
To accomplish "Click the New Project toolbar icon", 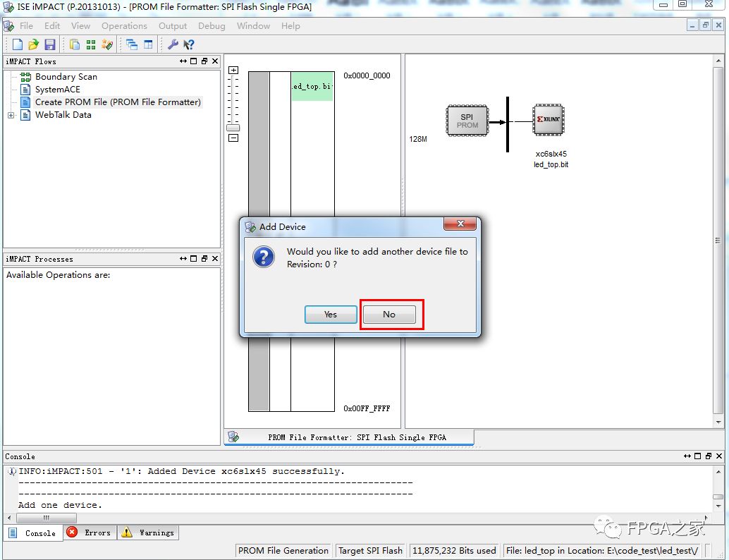I will pyautogui.click(x=18, y=44).
